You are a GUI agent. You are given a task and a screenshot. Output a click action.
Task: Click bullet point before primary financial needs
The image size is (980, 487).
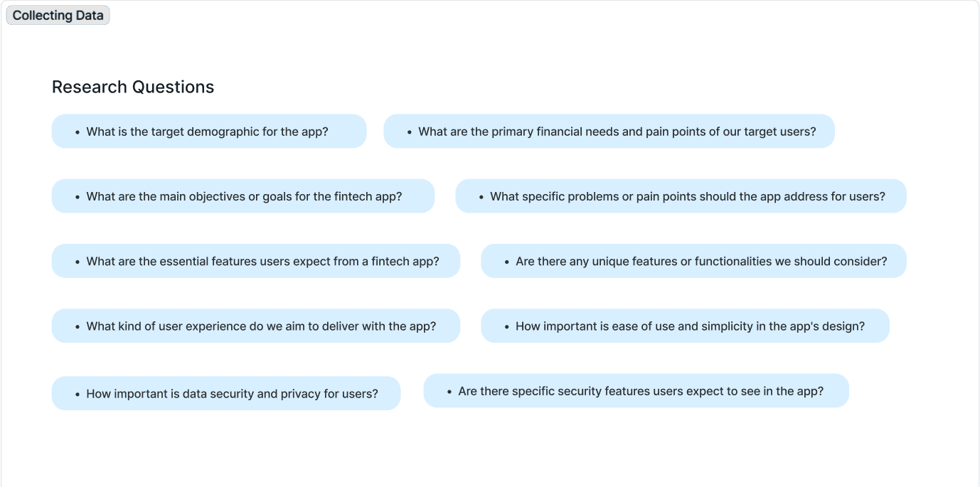click(x=409, y=132)
